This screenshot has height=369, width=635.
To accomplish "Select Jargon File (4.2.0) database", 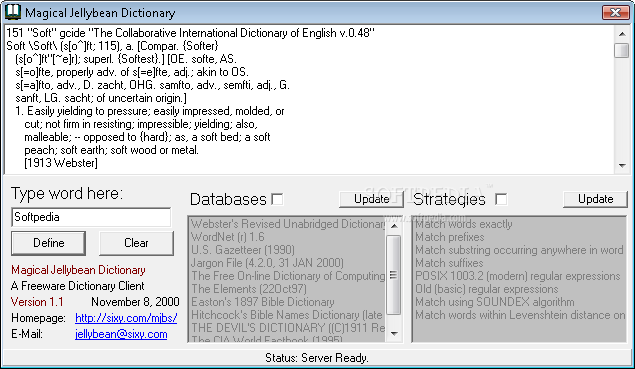I will pyautogui.click(x=287, y=263).
